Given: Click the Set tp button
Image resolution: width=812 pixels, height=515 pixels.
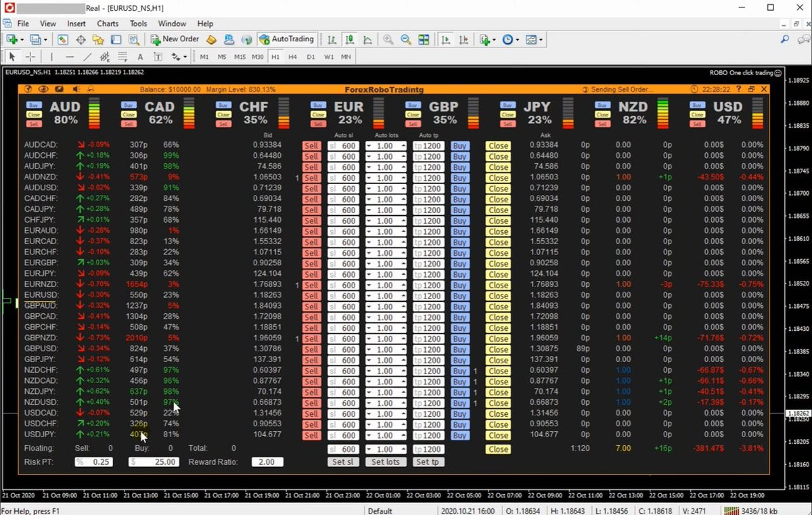Looking at the screenshot, I should coord(428,462).
